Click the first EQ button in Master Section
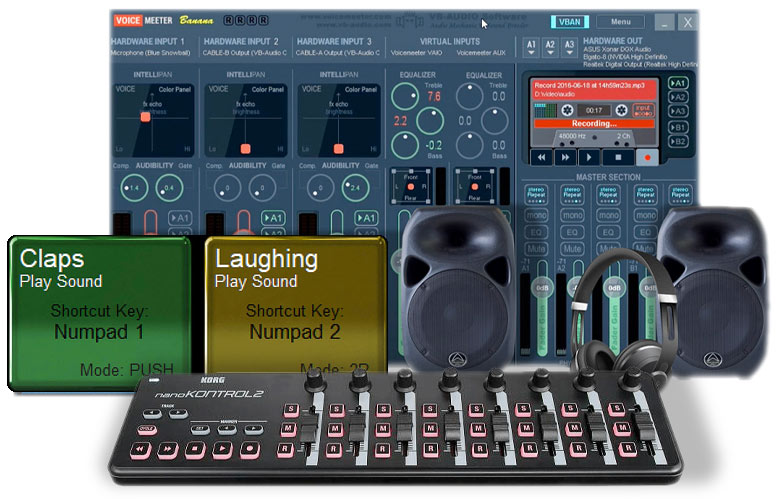 (x=536, y=232)
